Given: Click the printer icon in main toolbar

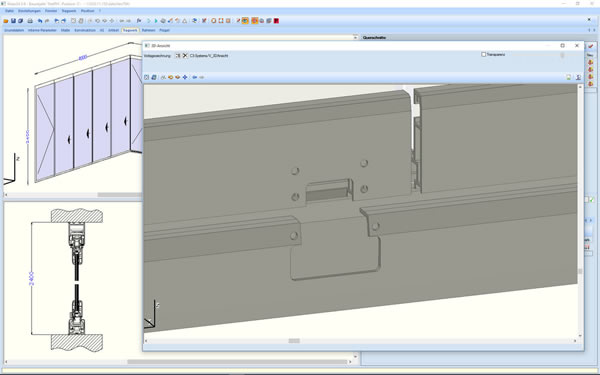Looking at the screenshot, I should [x=30, y=21].
